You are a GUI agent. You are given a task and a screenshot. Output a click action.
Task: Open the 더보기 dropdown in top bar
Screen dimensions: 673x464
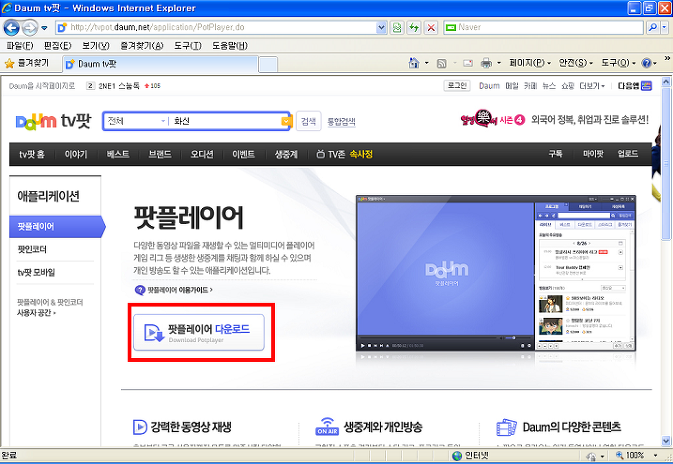(x=592, y=86)
